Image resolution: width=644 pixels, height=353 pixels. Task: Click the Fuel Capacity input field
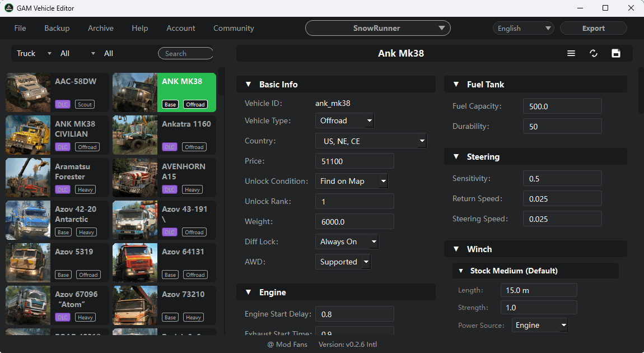coord(562,106)
